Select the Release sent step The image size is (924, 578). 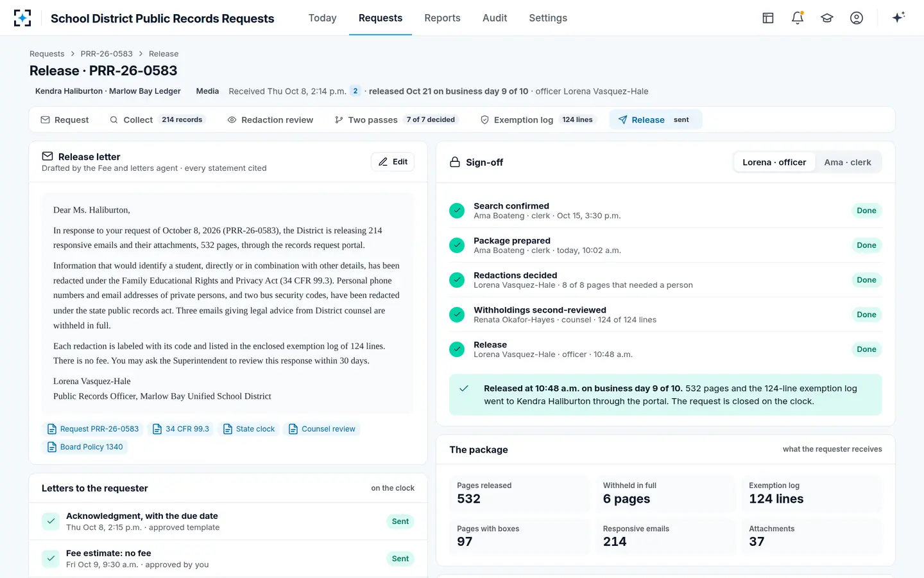click(655, 120)
